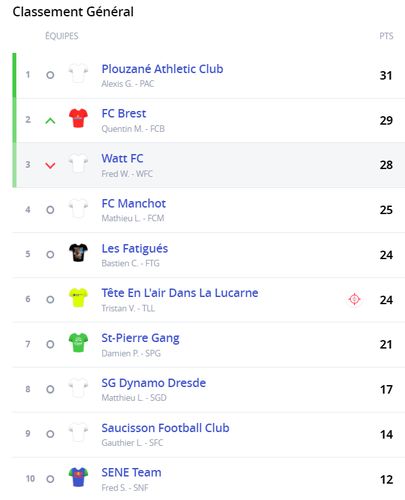
Task: Open the Saucisson Football Club link
Action: (x=165, y=428)
